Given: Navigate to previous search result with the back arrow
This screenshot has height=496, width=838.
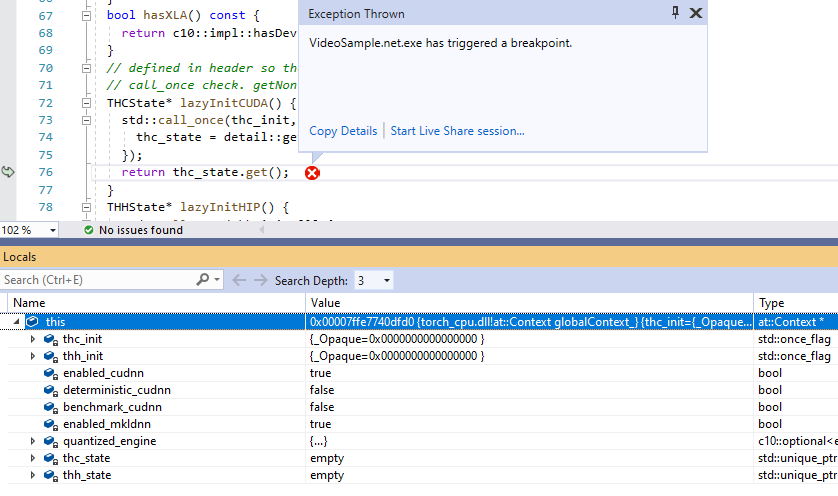Looking at the screenshot, I should tap(239, 280).
